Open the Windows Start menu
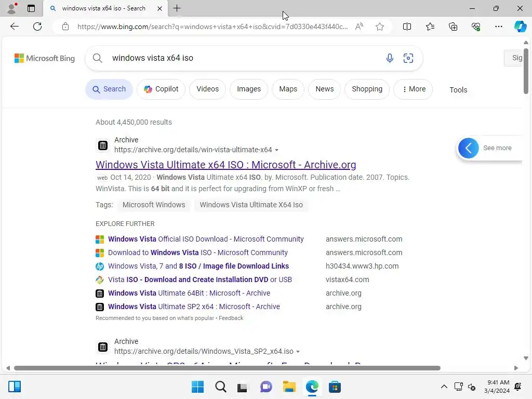The width and height of the screenshot is (532, 399). coord(197,387)
